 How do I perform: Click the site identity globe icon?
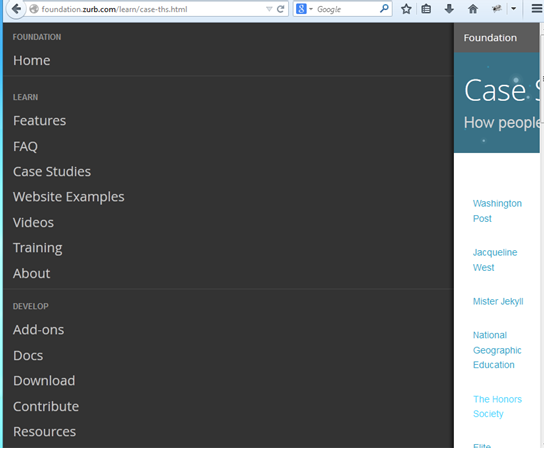click(x=33, y=9)
